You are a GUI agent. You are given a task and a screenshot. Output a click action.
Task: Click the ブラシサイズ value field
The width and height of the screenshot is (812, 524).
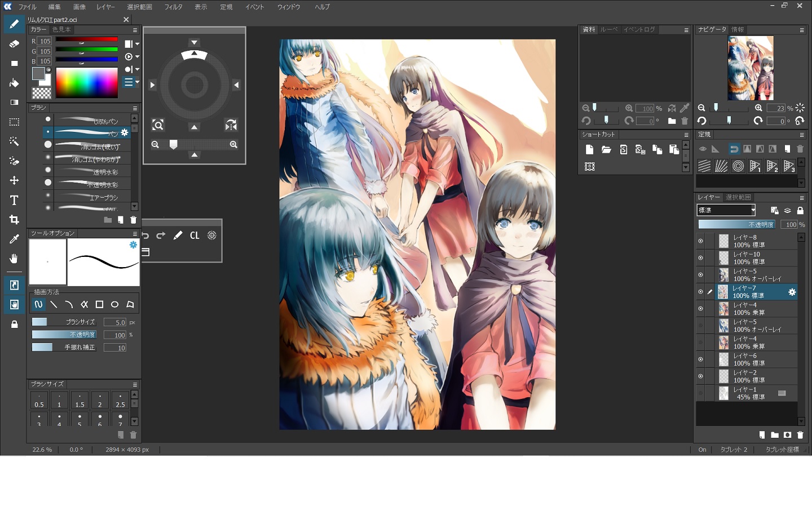coord(116,322)
